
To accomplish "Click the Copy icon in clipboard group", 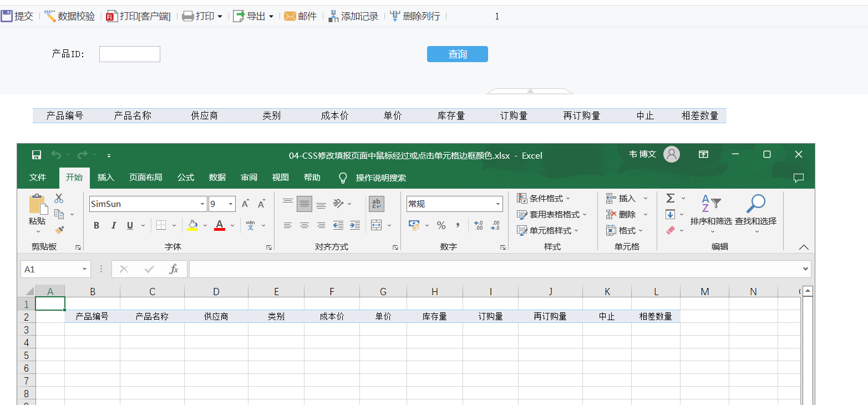I will 59,214.
